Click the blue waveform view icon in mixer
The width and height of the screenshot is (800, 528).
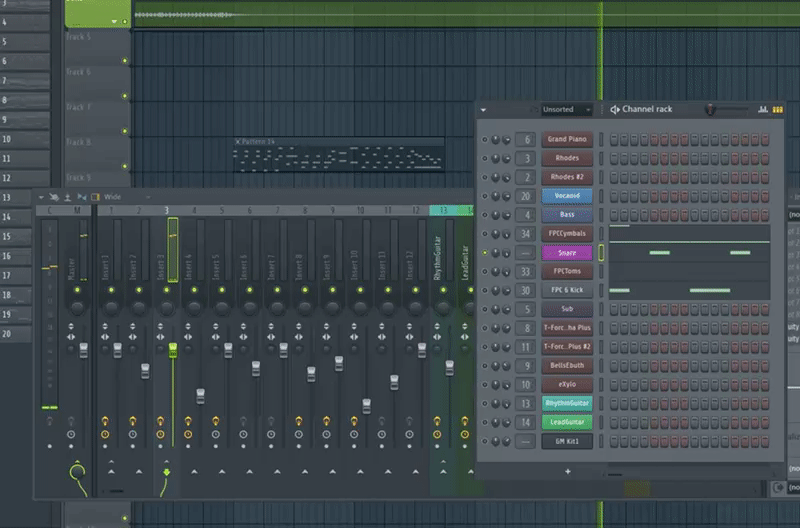point(82,197)
